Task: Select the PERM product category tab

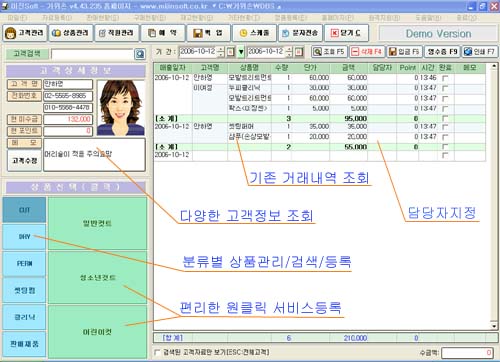Action: [x=24, y=264]
